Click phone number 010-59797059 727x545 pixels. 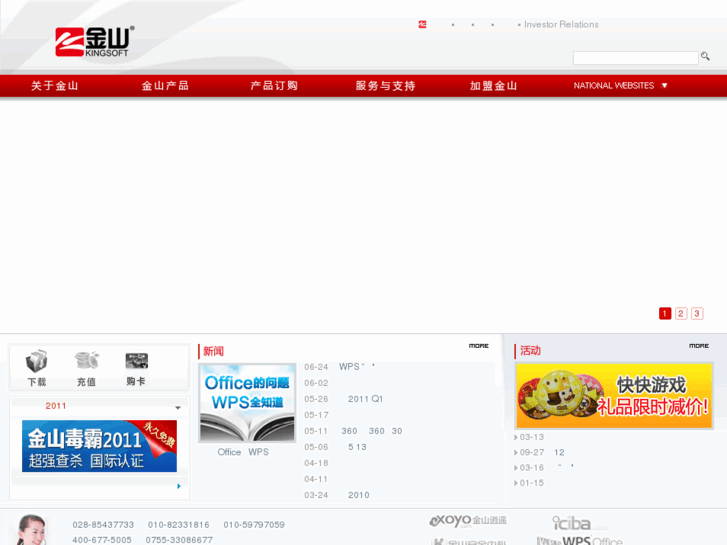pyautogui.click(x=254, y=525)
